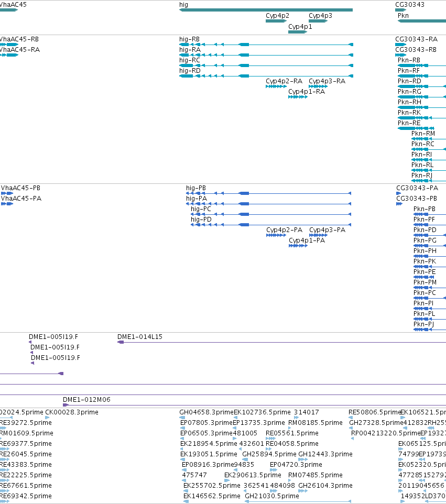The image size is (446, 504).
Task: Select Pkn-PK protein
Action: pos(430,267)
